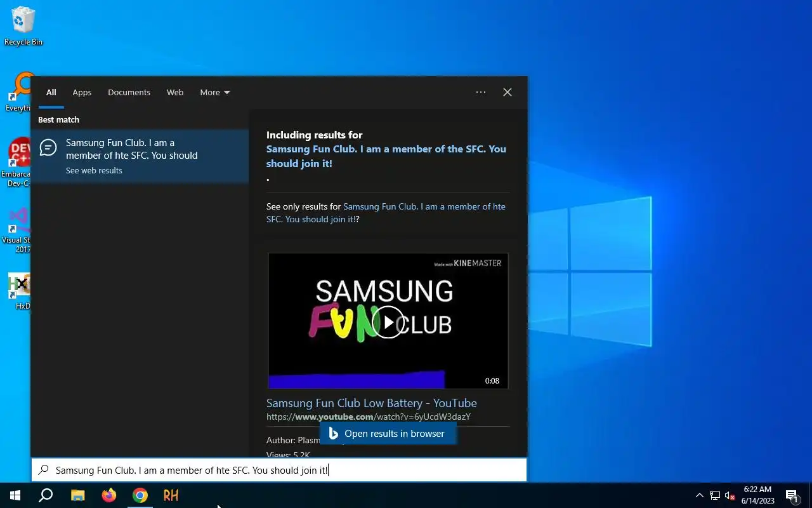812x508 pixels.
Task: Open 'Samsung Fun Club Low Battery - YouTube' link
Action: (x=372, y=403)
